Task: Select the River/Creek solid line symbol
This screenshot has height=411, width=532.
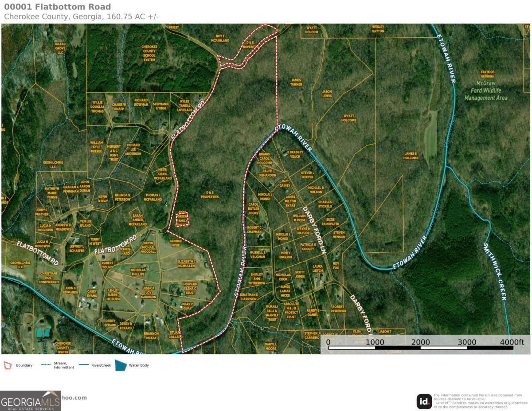Action: (87, 365)
